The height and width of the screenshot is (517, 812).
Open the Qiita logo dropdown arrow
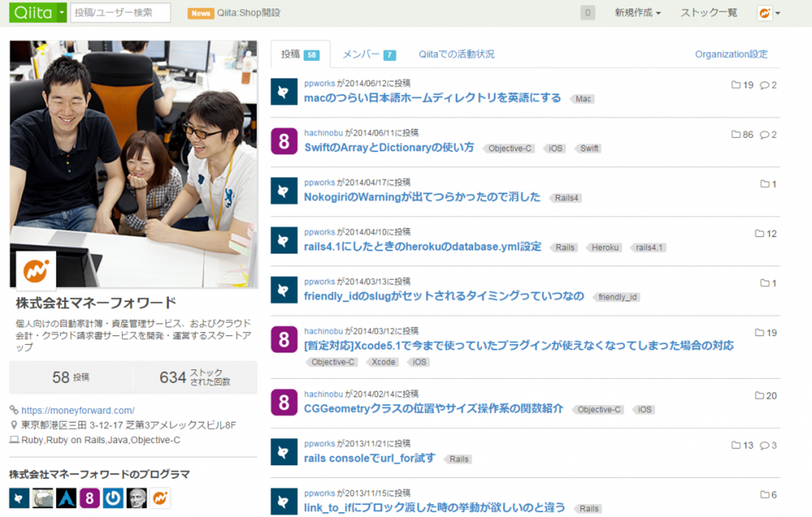coord(61,12)
